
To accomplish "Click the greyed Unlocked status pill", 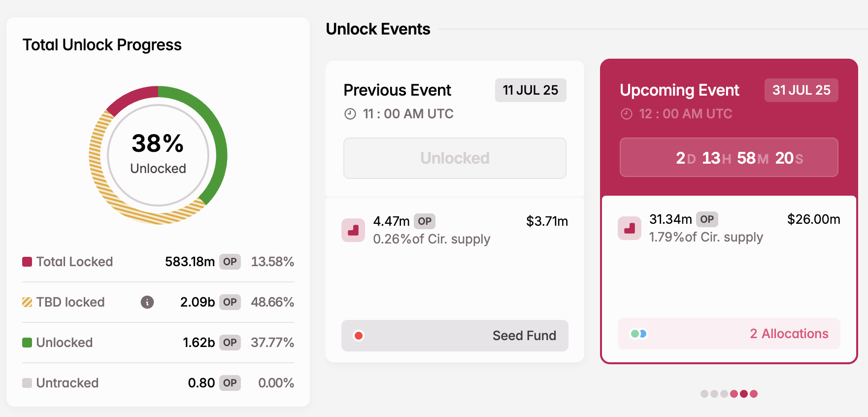I will coord(454,158).
